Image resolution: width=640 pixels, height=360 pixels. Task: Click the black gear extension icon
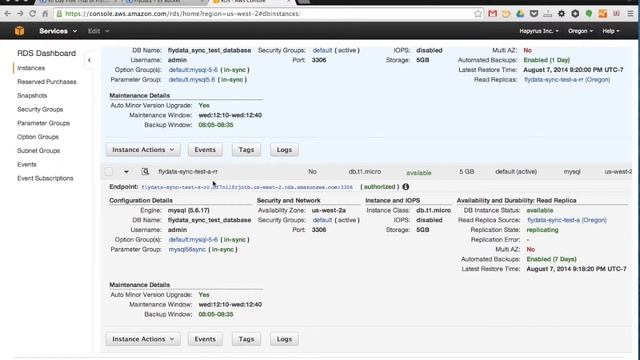pos(561,14)
